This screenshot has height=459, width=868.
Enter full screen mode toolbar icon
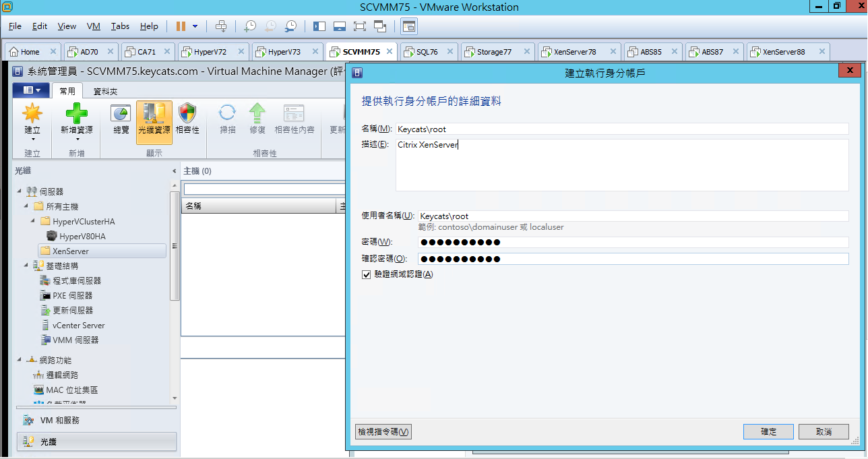[x=360, y=26]
